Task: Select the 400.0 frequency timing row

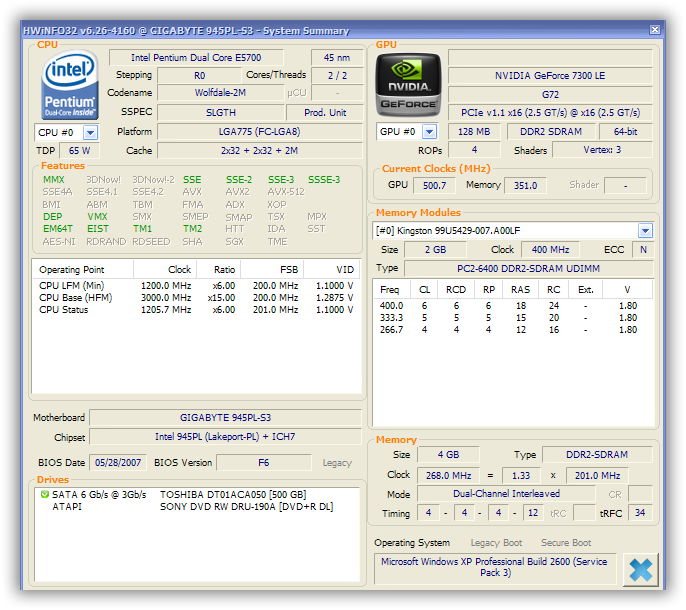Action: click(513, 306)
